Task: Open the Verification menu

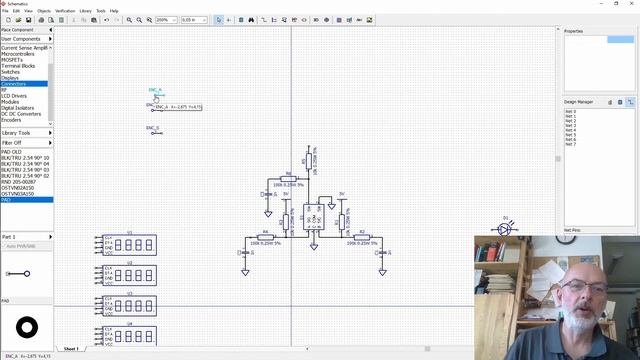Action: (x=65, y=11)
